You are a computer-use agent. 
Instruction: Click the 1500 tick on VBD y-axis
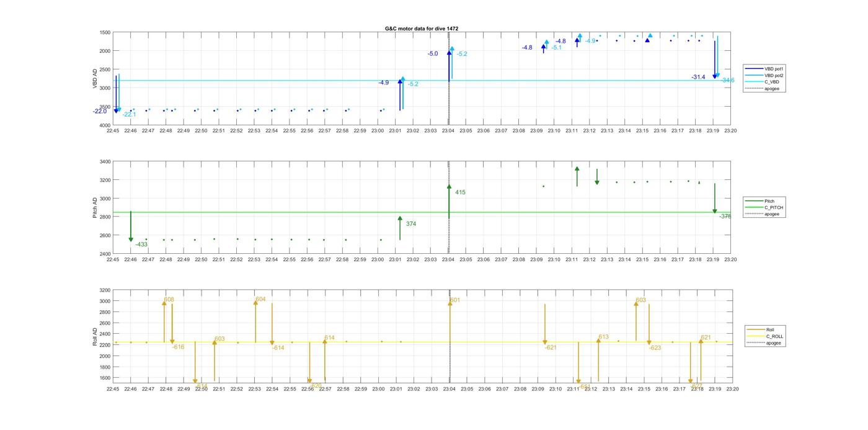[104, 32]
